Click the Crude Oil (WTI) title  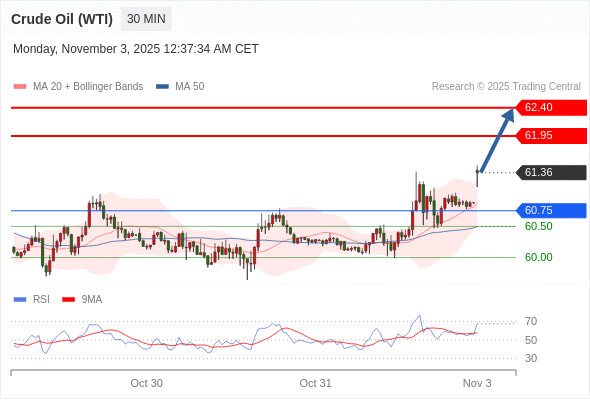tap(62, 19)
